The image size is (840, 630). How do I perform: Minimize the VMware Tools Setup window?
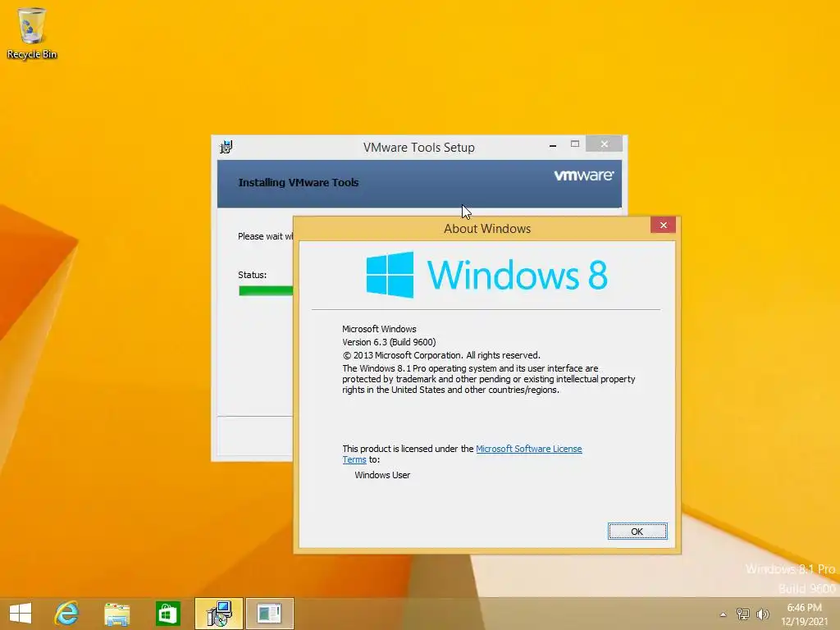coord(552,144)
